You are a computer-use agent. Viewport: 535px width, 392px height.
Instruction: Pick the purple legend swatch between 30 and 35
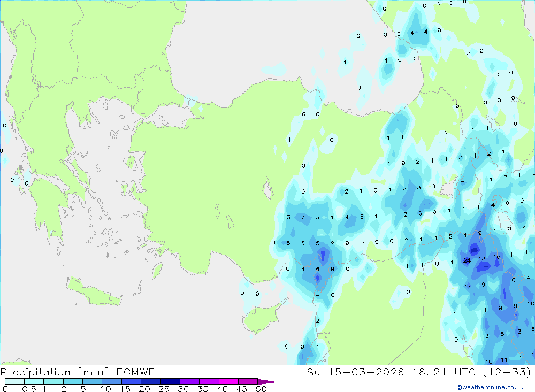click(190, 381)
